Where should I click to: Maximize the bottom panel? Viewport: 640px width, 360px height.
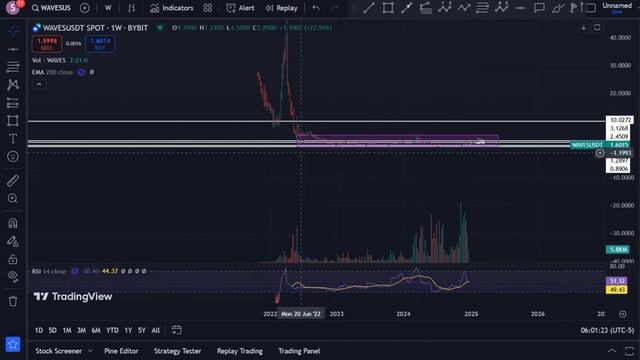(629, 351)
